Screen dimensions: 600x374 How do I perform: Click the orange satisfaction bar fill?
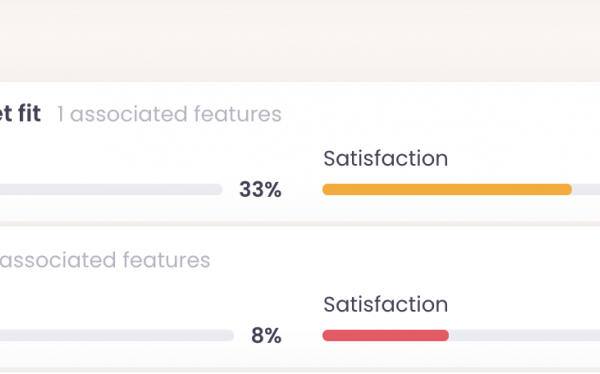point(447,189)
